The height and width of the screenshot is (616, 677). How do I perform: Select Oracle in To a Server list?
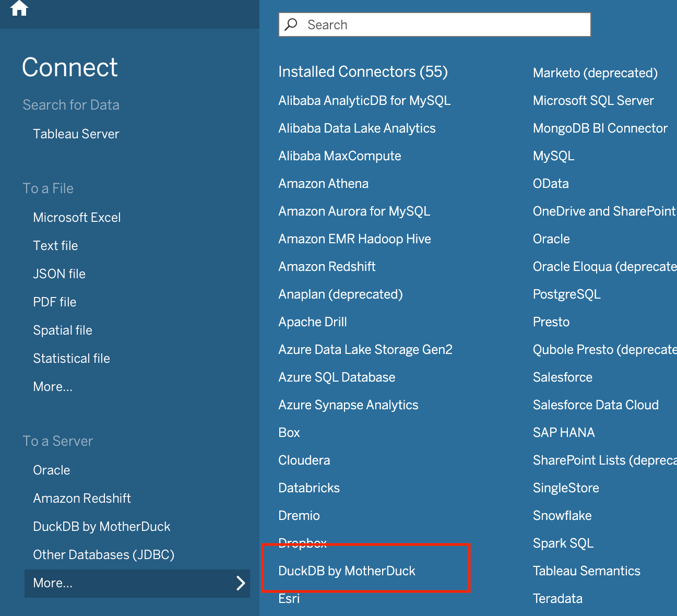tap(52, 470)
